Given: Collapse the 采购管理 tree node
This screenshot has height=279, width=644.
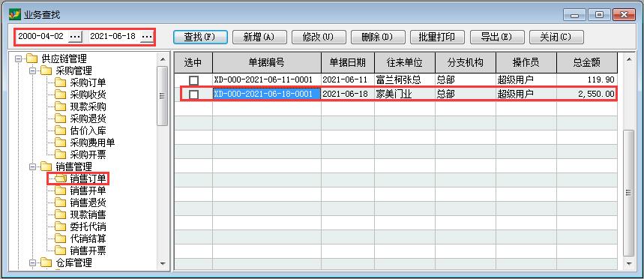Looking at the screenshot, I should pyautogui.click(x=32, y=70).
